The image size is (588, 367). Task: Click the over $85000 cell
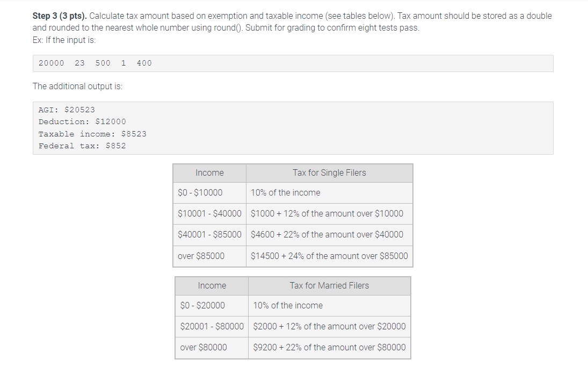click(201, 256)
